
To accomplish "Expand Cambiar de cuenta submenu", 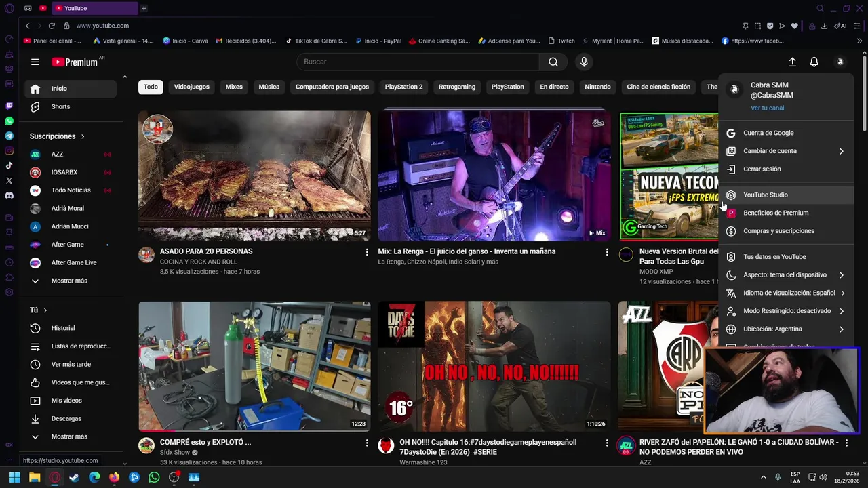I will point(786,151).
